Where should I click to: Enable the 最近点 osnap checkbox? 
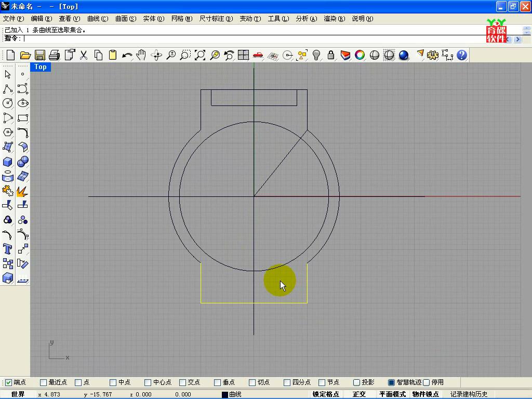coord(43,382)
